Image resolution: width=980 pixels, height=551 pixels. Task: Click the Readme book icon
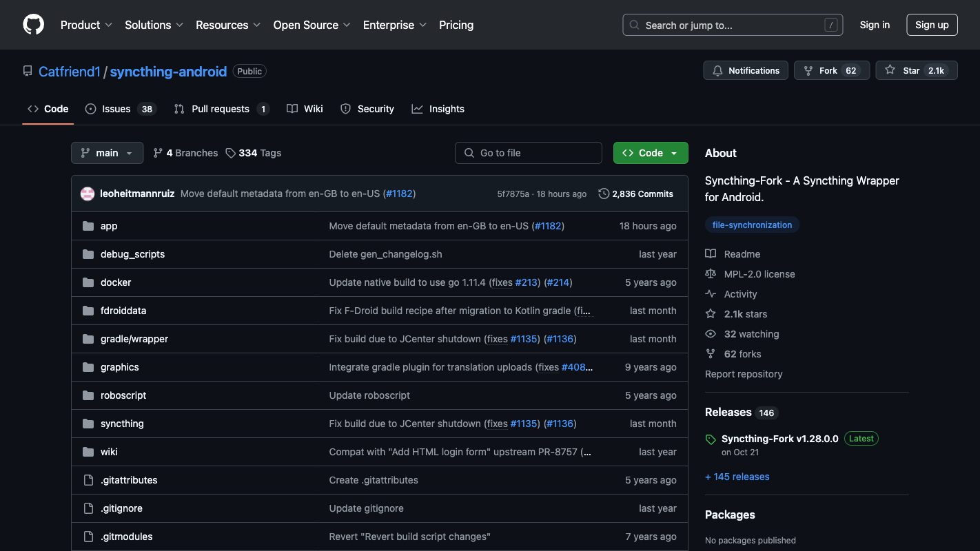(711, 254)
